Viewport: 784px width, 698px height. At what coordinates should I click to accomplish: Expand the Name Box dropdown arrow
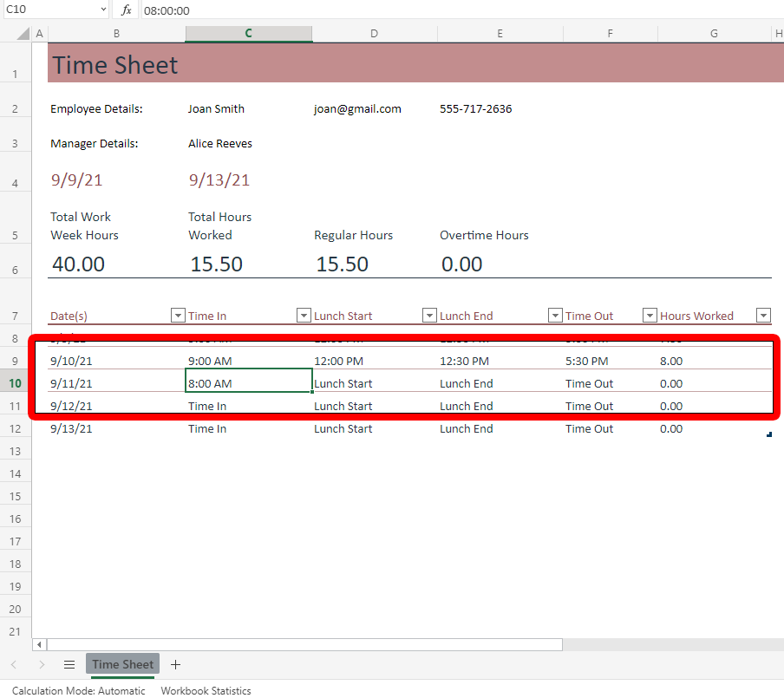pyautogui.click(x=103, y=10)
